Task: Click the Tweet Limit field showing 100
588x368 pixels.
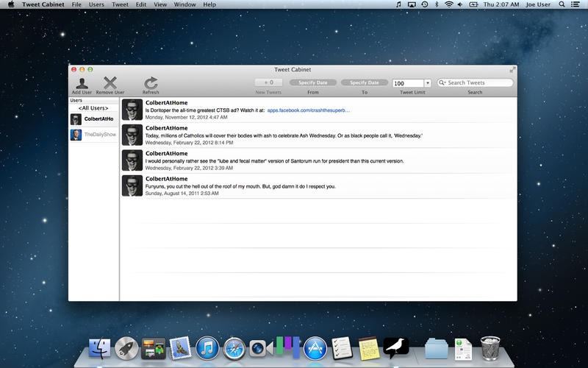Action: point(408,83)
